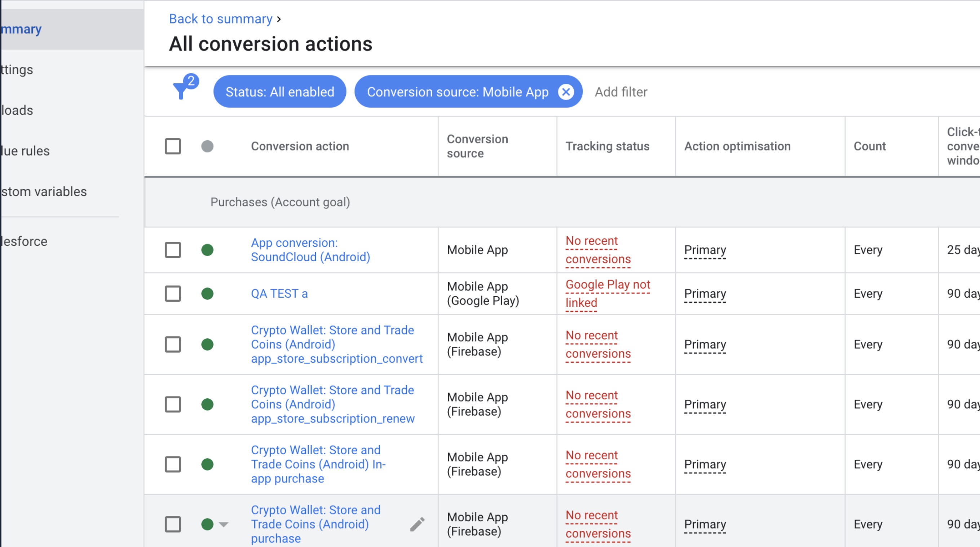Click Google Play not linked status
Screen dimensions: 980x547
[x=608, y=293]
